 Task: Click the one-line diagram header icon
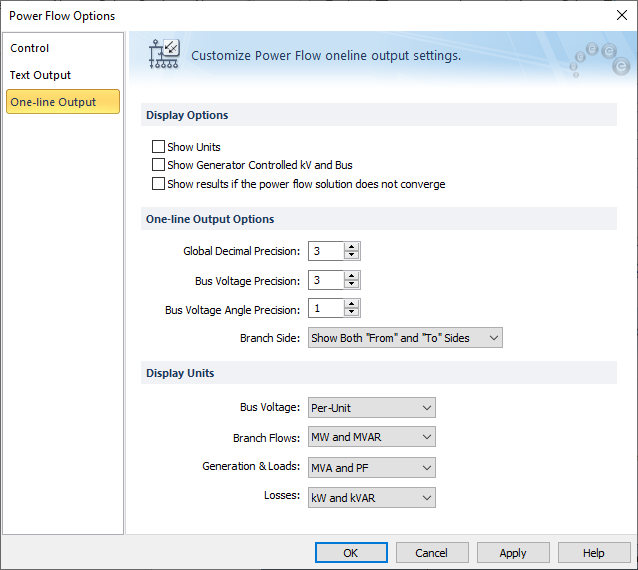[x=163, y=55]
